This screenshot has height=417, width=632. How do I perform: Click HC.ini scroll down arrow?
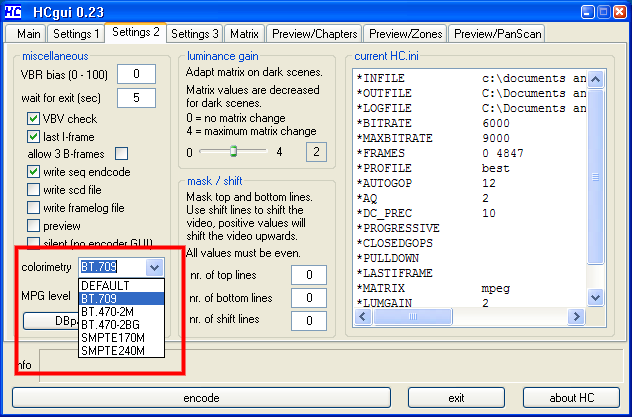(596, 298)
